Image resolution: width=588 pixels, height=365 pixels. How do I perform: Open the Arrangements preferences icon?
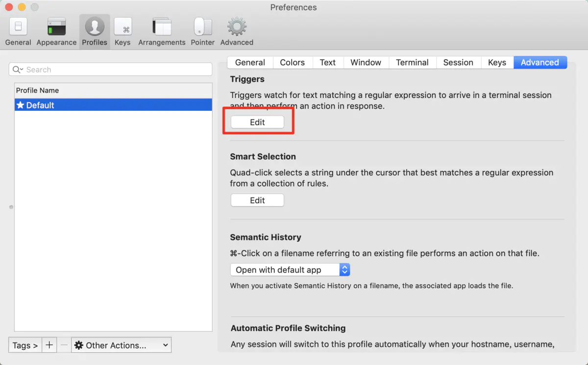(x=162, y=31)
